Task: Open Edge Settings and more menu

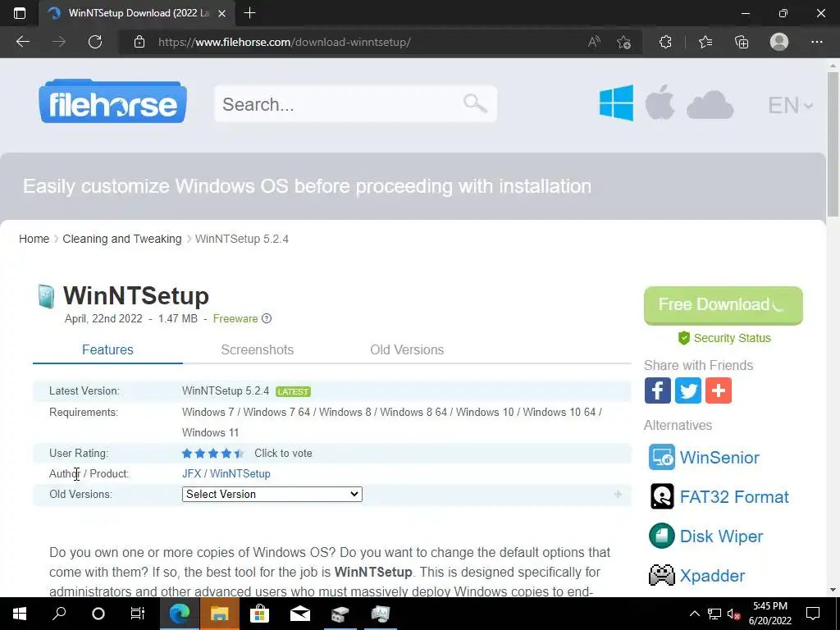Action: click(x=816, y=42)
